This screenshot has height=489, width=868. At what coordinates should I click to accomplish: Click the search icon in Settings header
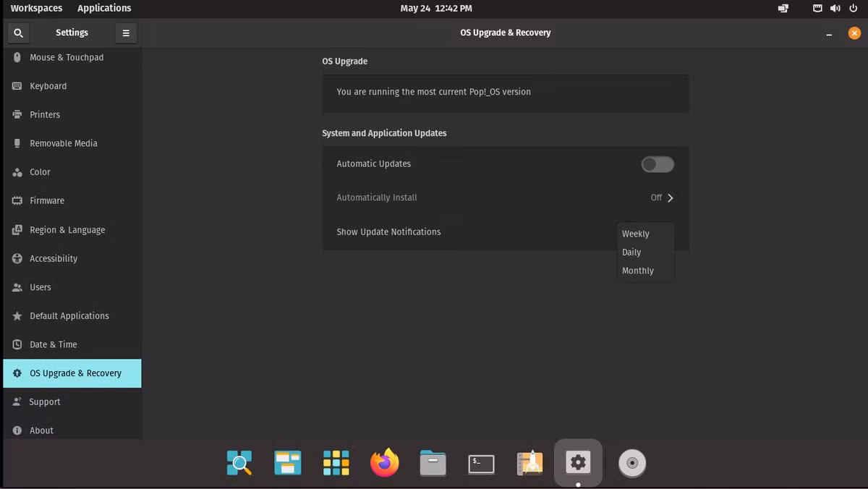pyautogui.click(x=18, y=33)
